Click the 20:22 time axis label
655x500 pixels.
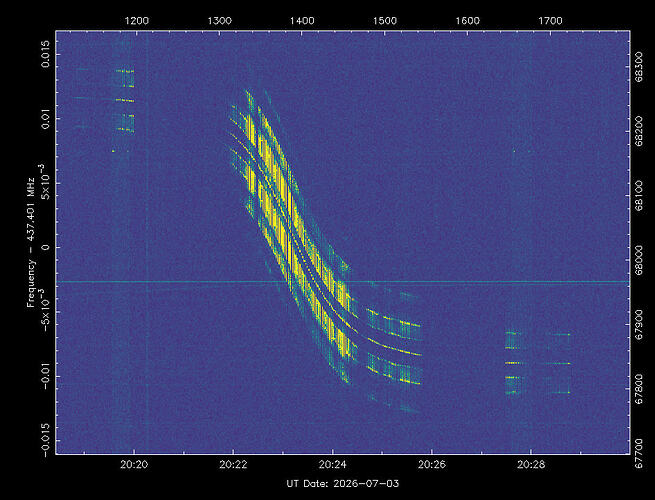233,464
